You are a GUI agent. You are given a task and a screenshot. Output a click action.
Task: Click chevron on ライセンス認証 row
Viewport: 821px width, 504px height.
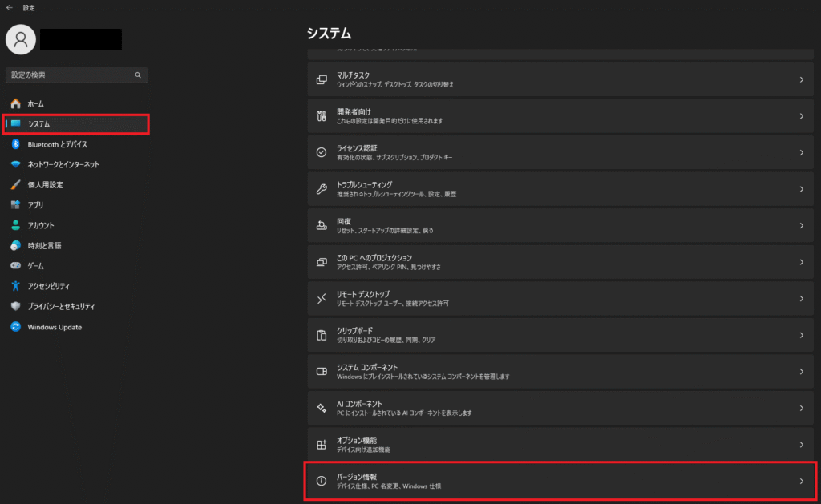pyautogui.click(x=802, y=152)
